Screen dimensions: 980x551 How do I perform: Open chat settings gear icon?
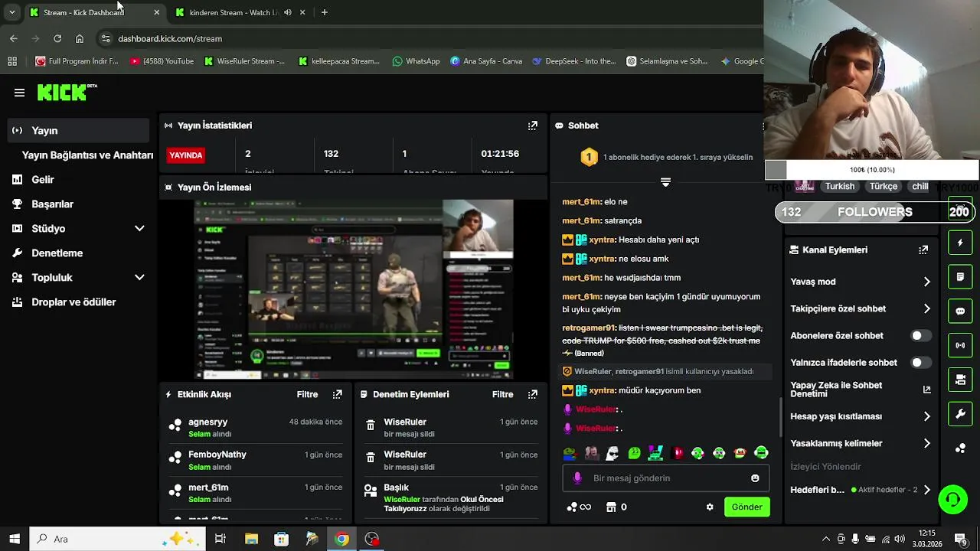pyautogui.click(x=710, y=507)
